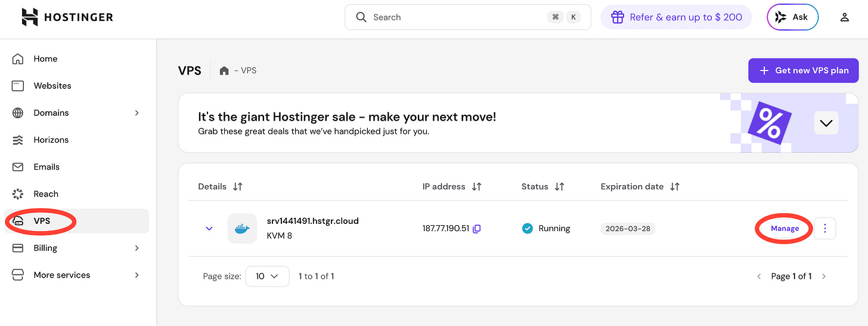The height and width of the screenshot is (326, 868).
Task: Click the Ask assistant sparkle icon
Action: (780, 17)
